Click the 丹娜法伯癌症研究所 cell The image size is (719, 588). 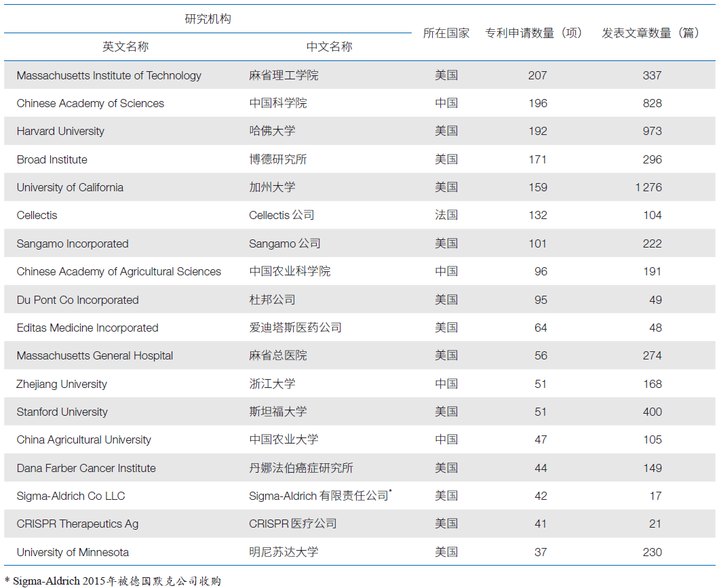pos(300,468)
